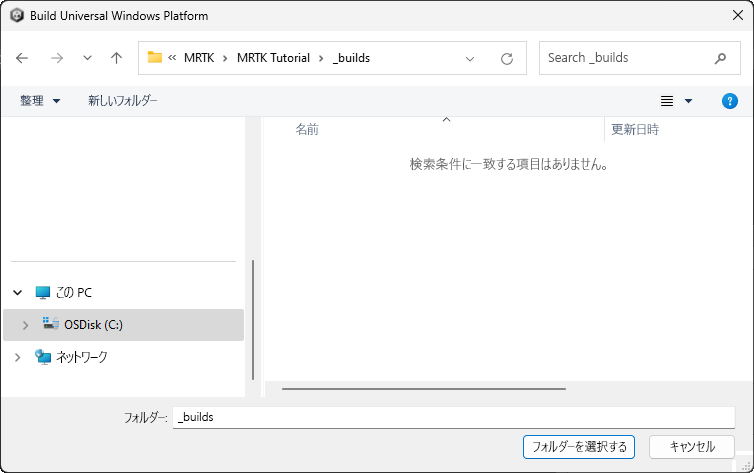Collapse the この PC tree node
754x473 pixels.
18,292
